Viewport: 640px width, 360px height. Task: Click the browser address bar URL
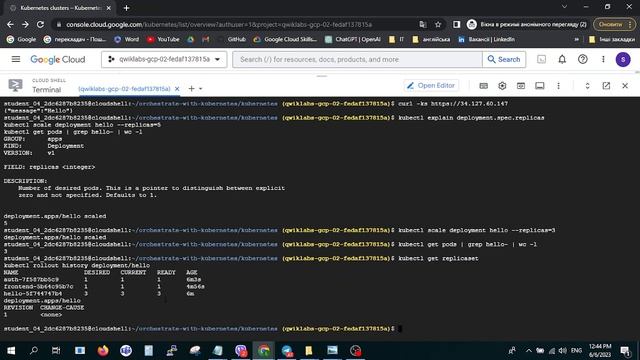[219, 24]
